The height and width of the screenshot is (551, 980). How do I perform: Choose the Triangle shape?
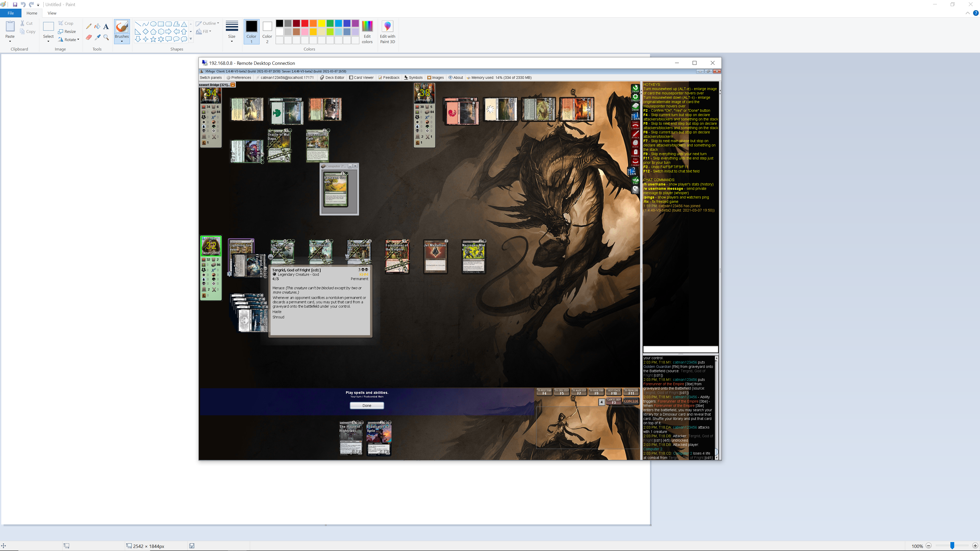tap(184, 24)
